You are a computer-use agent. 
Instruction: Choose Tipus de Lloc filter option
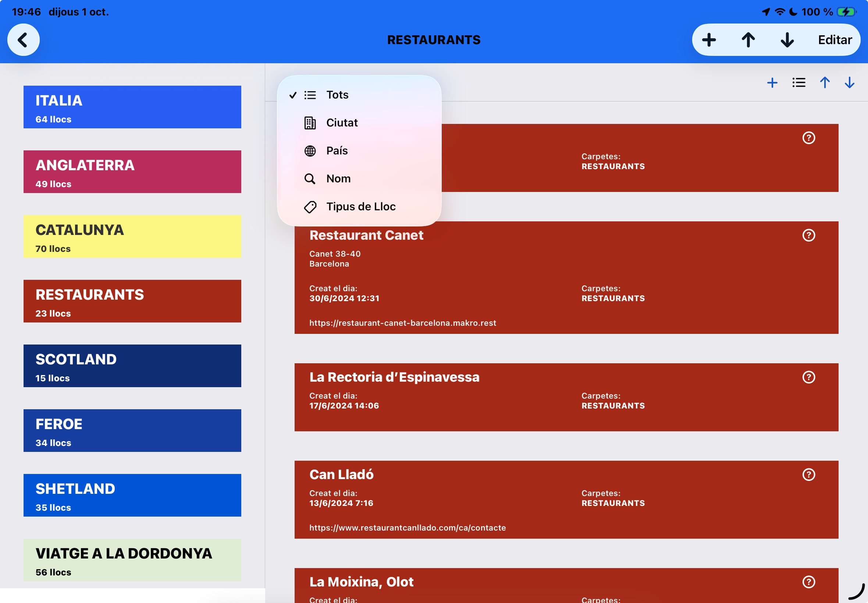(359, 207)
